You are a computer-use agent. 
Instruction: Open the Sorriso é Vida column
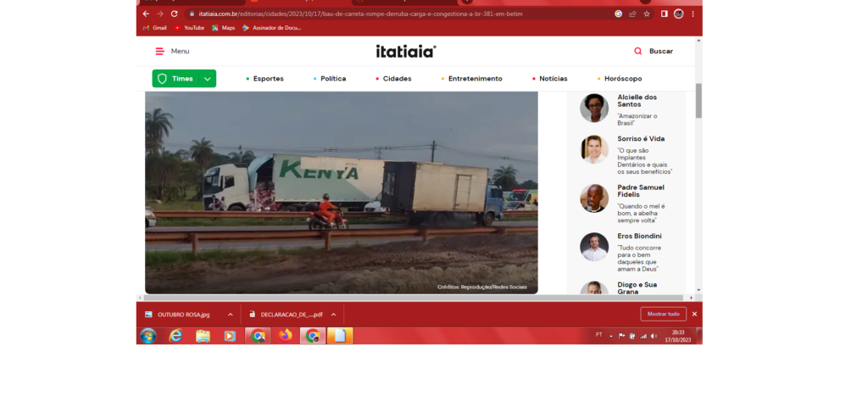pos(641,139)
